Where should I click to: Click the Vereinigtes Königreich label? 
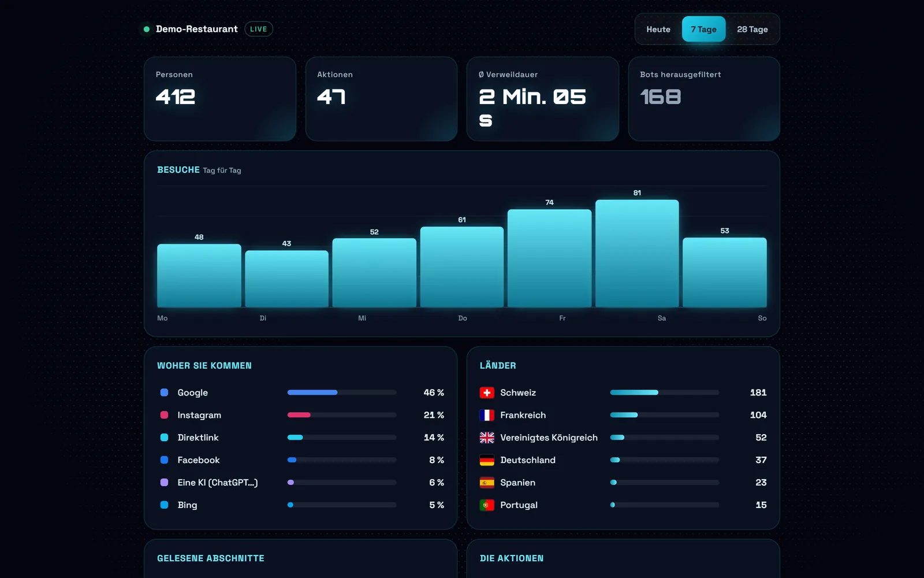point(549,438)
